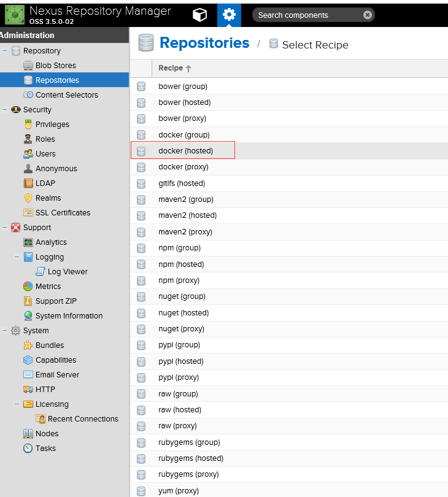
Task: Open the Metrics pie chart icon
Action: click(28, 287)
